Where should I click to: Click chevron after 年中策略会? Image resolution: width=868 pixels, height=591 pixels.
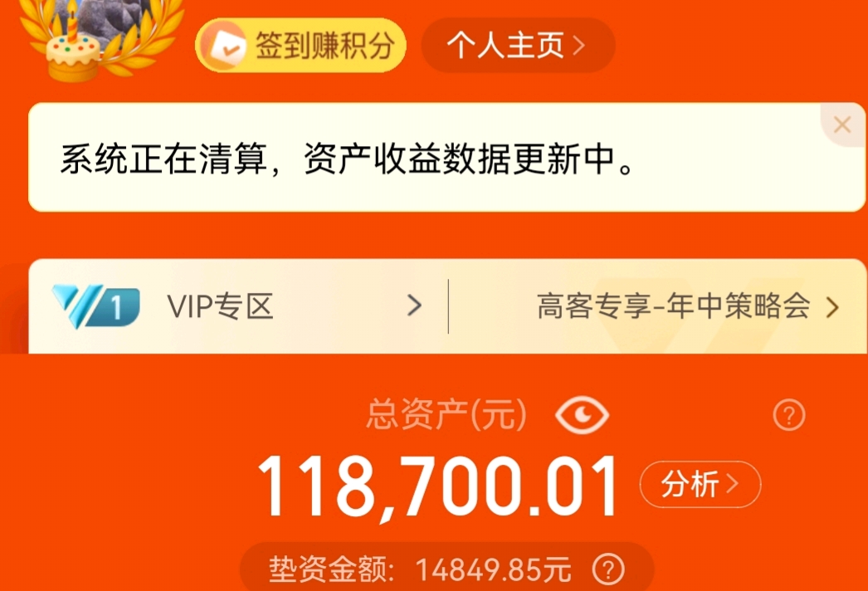click(832, 307)
